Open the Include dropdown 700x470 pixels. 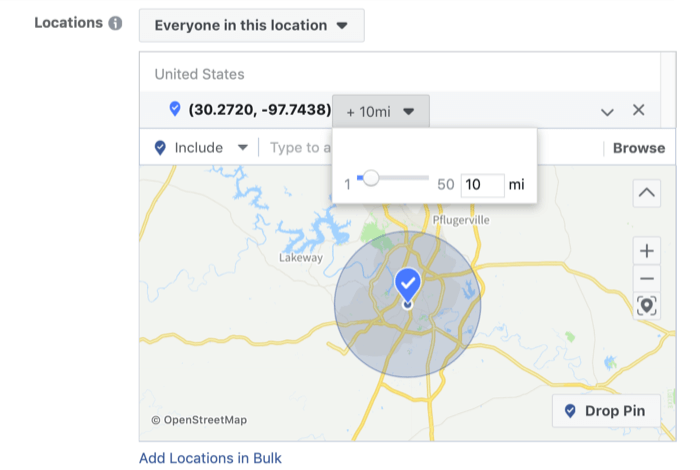point(200,148)
